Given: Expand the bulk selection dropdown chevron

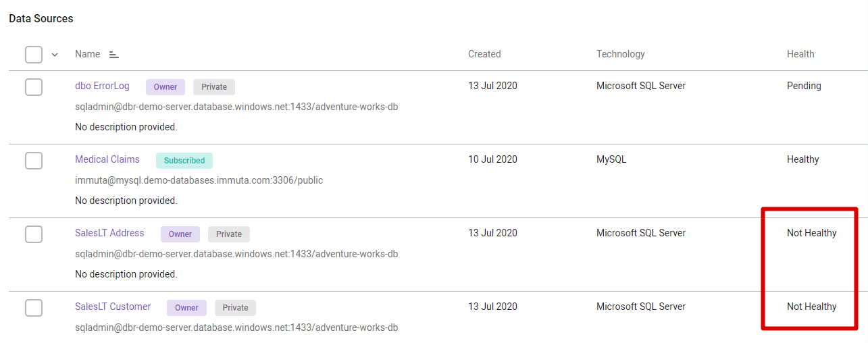Looking at the screenshot, I should pyautogui.click(x=55, y=55).
